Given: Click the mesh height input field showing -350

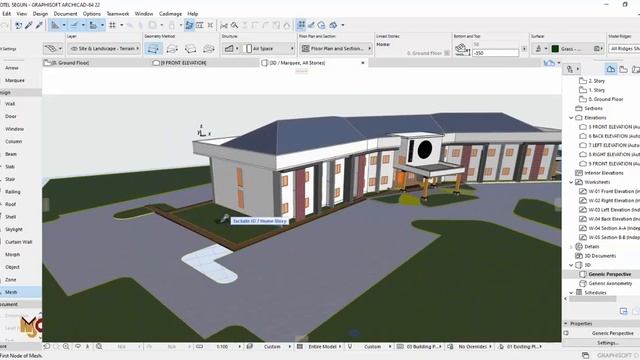Looking at the screenshot, I should point(495,53).
